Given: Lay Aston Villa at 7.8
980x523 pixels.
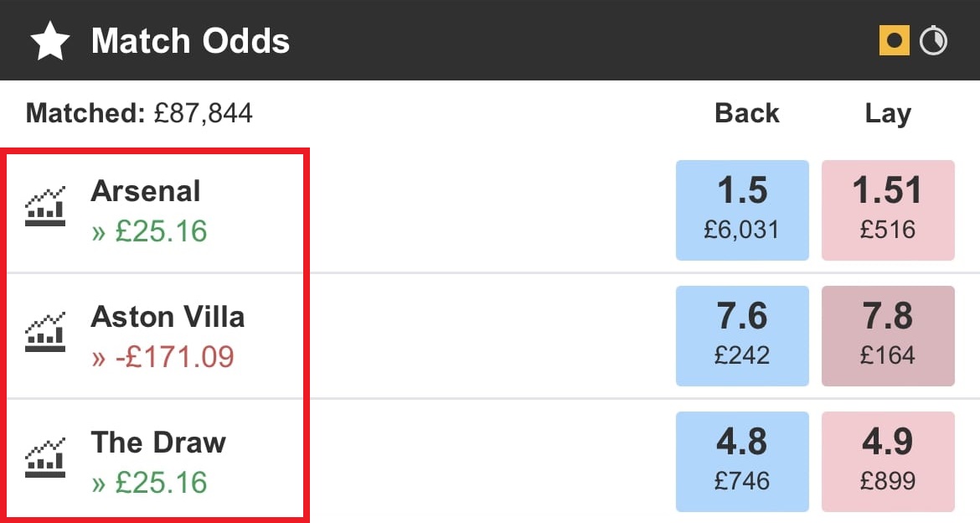Looking at the screenshot, I should [x=888, y=335].
